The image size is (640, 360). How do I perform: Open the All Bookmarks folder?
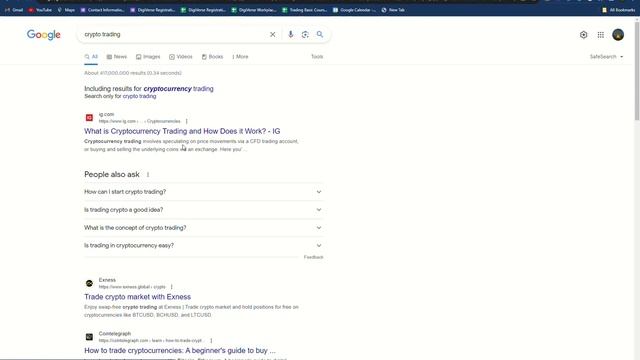pos(618,10)
